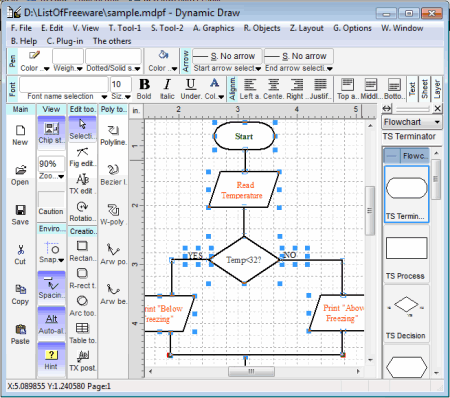Open the Flowchart category dropdown
Image resolution: width=450 pixels, height=398 pixels.
pos(412,122)
